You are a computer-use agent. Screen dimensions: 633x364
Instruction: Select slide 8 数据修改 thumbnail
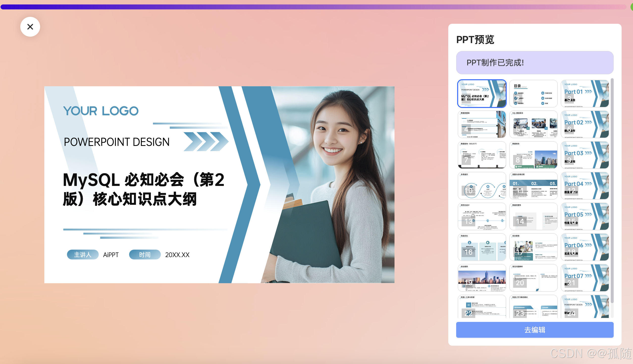(533, 155)
